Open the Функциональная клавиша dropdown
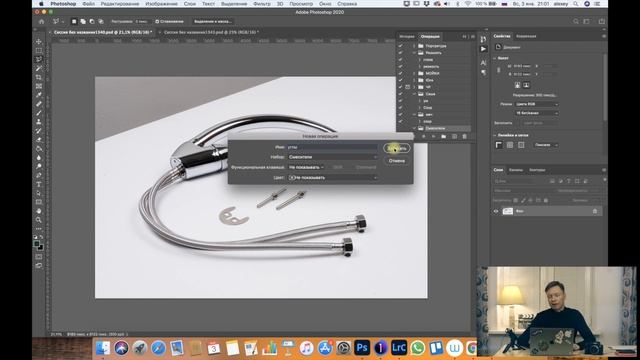 [306, 167]
